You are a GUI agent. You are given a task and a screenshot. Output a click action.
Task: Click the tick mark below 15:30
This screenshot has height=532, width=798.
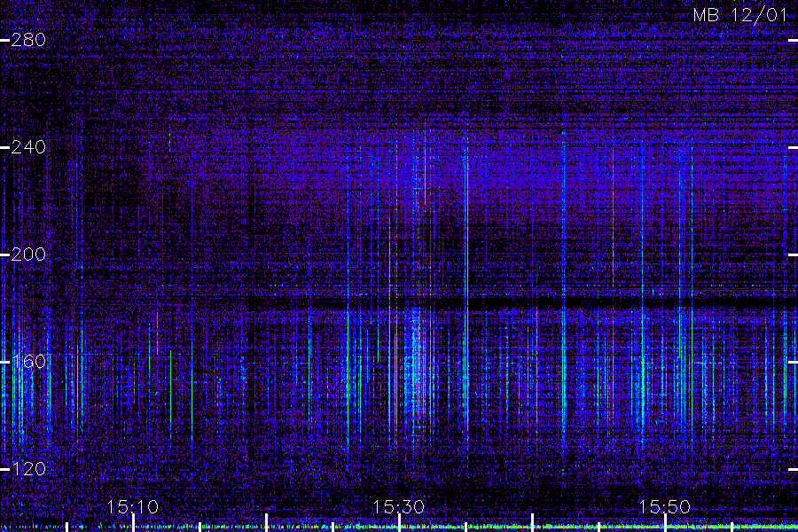(x=400, y=523)
